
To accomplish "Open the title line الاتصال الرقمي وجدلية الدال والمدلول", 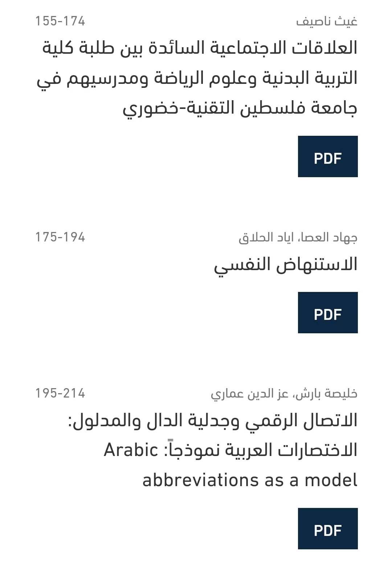I will [x=213, y=421].
